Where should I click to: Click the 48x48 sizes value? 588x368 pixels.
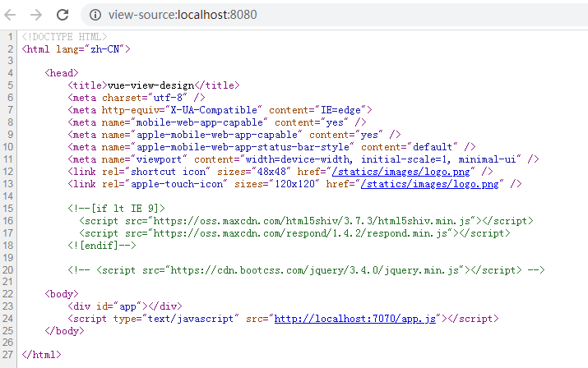point(271,172)
